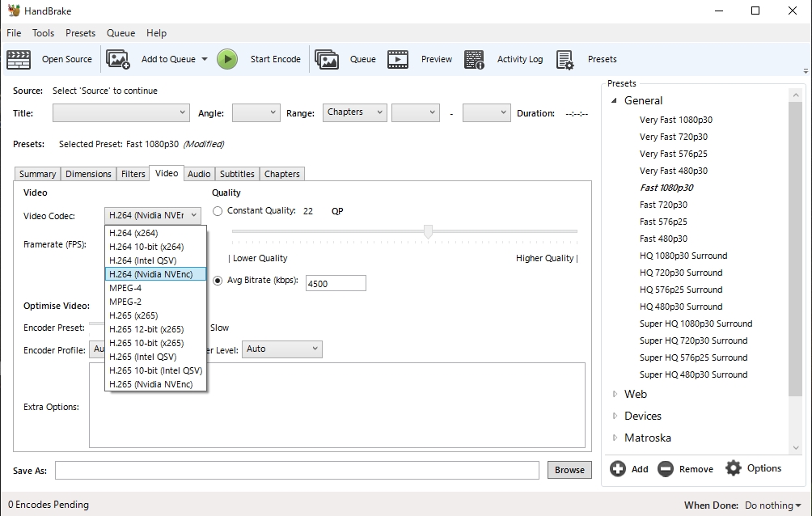Click the Presets toolbar icon
This screenshot has height=516, width=812.
point(565,59)
